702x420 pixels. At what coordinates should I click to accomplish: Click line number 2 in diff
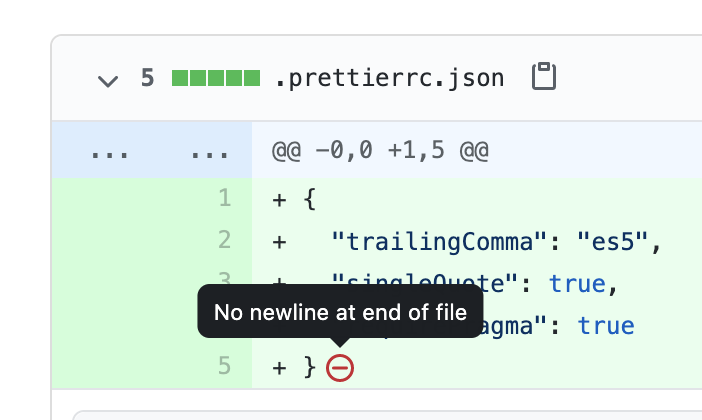tap(225, 240)
